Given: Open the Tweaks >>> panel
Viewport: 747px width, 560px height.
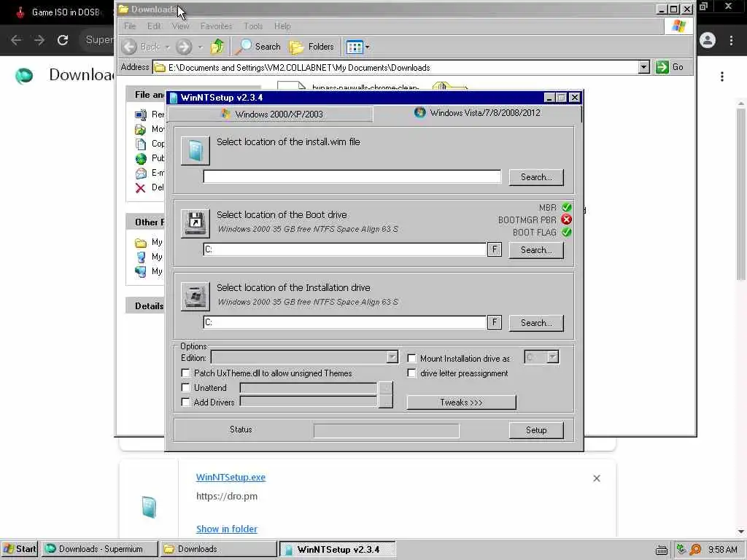Looking at the screenshot, I should (461, 402).
